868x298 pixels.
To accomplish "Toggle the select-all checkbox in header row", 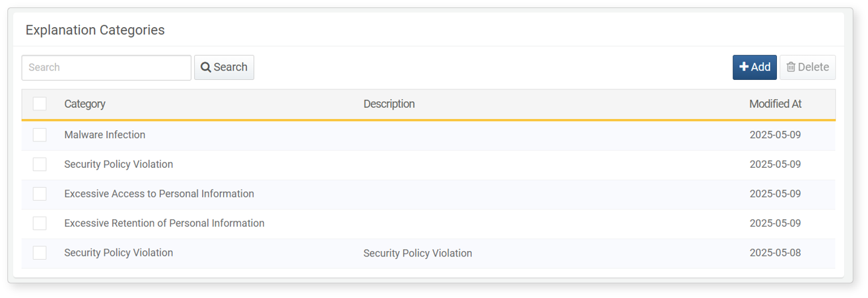I will pyautogui.click(x=40, y=104).
